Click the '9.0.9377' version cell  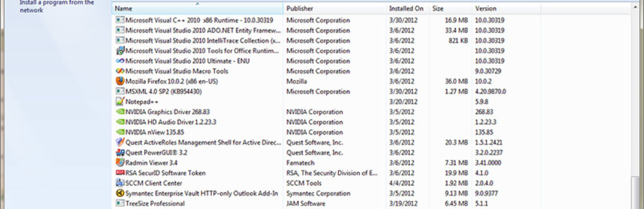tap(487, 193)
